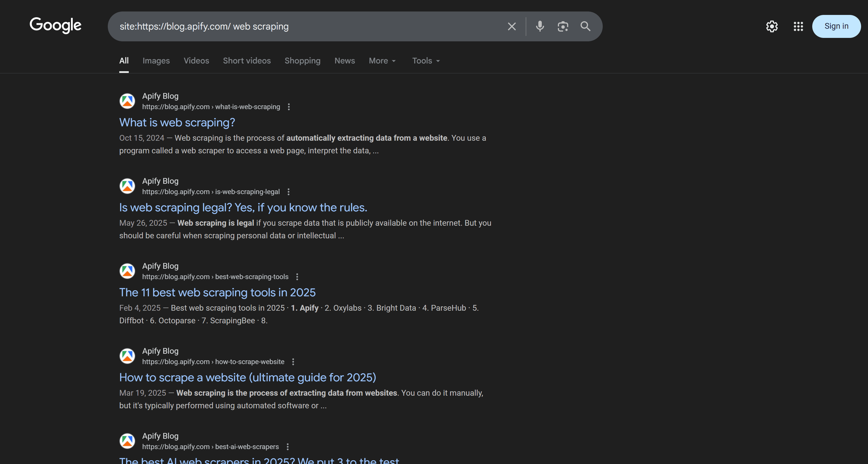The height and width of the screenshot is (464, 868).
Task: Open quick settings gear
Action: tap(772, 26)
